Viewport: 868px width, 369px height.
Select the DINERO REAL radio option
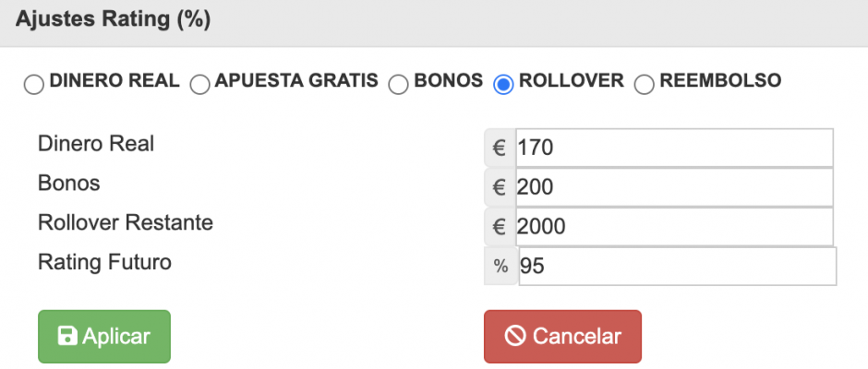34,85
